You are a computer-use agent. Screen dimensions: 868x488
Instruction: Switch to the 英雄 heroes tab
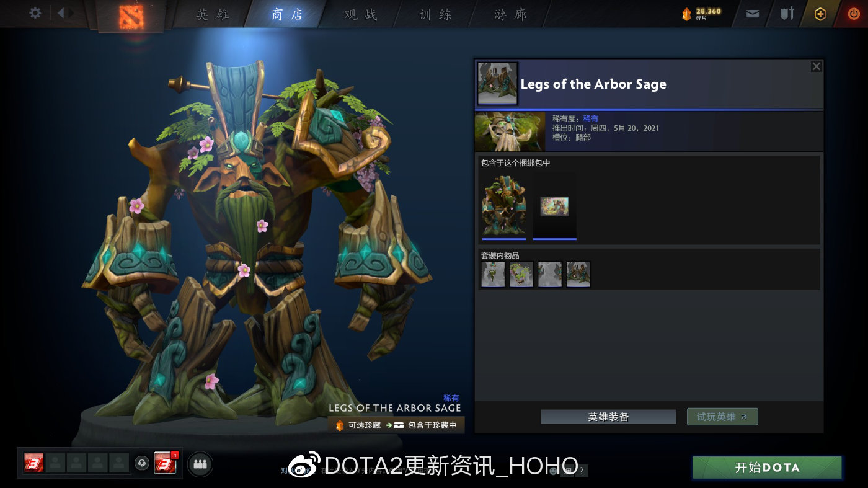click(x=212, y=14)
